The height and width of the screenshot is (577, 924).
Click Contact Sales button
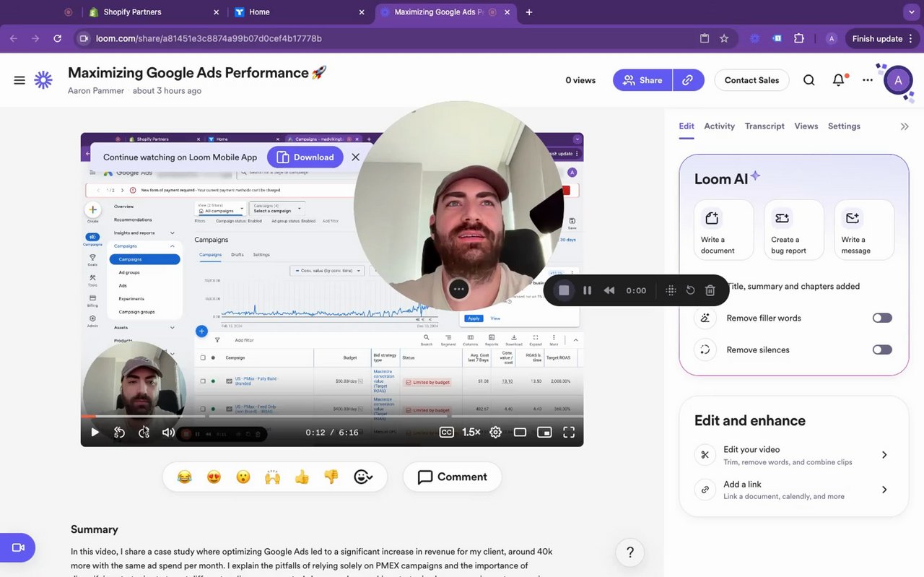pyautogui.click(x=751, y=80)
